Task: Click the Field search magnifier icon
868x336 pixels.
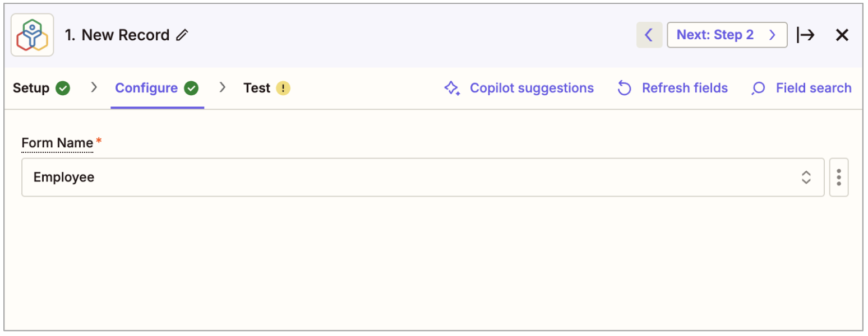Action: (x=758, y=88)
